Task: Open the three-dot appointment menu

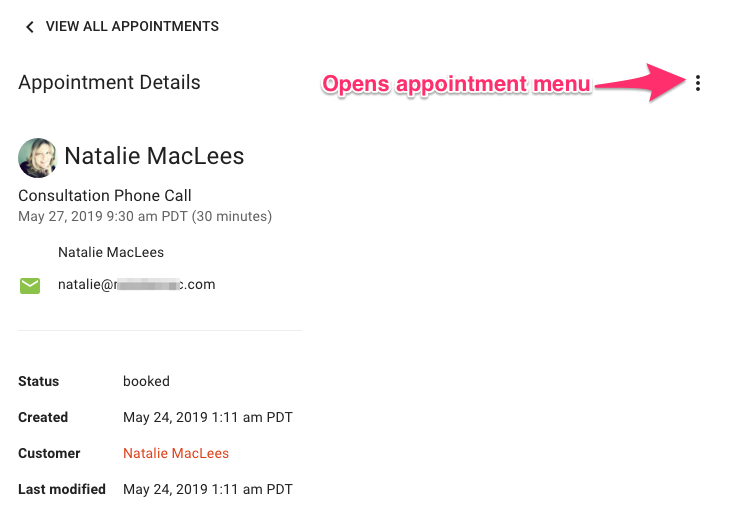Action: [697, 83]
